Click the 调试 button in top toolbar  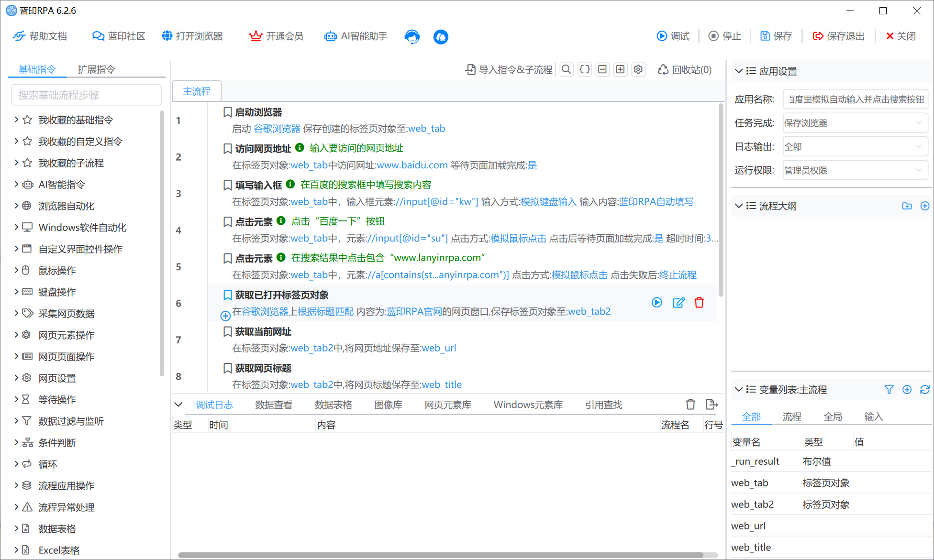click(673, 36)
